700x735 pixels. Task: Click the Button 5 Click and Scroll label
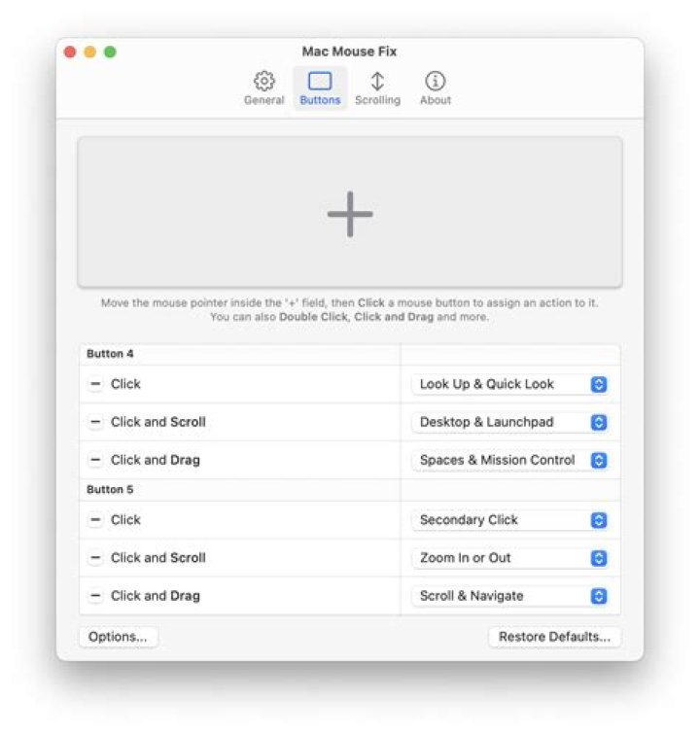pyautogui.click(x=158, y=558)
